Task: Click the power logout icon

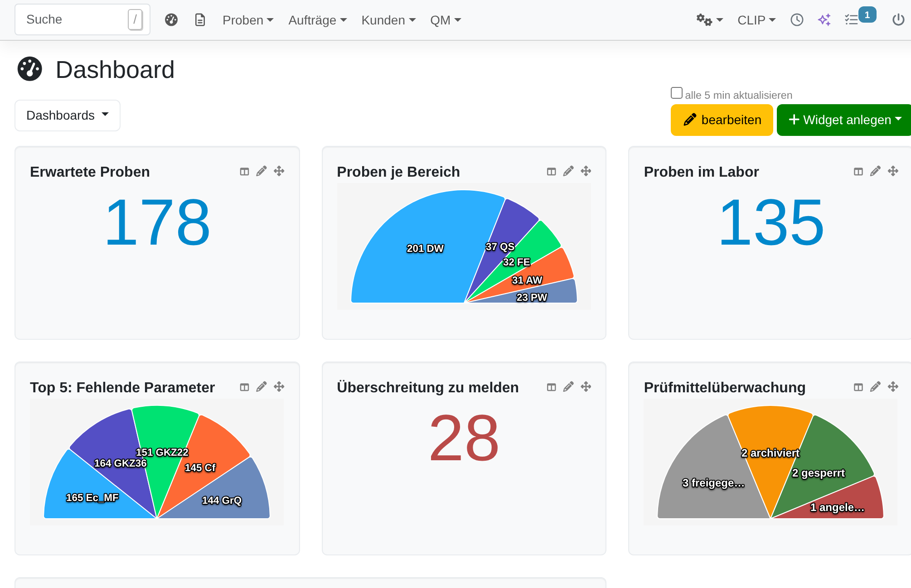Action: (x=898, y=20)
